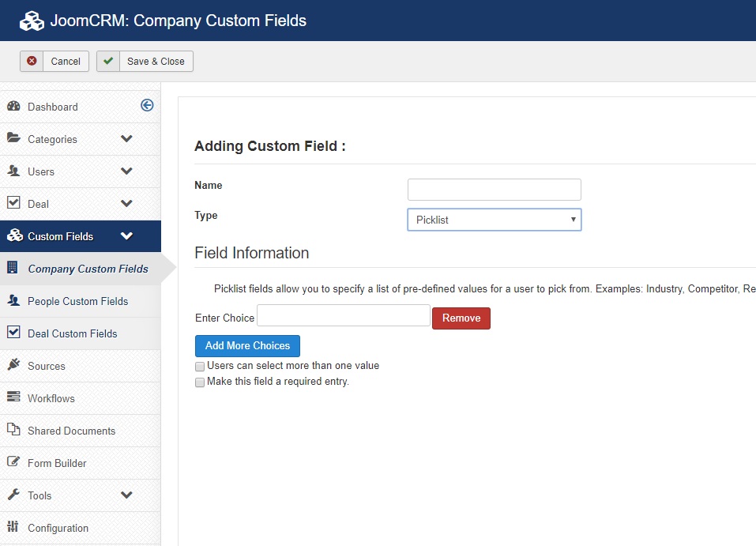Collapse the Custom Fields chevron

point(126,235)
